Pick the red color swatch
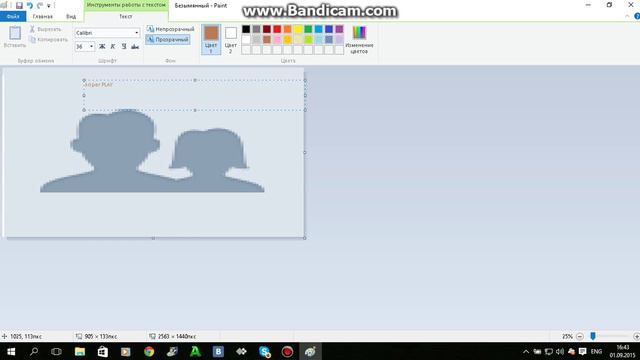Image resolution: width=640 pixels, height=360 pixels. 277,29
